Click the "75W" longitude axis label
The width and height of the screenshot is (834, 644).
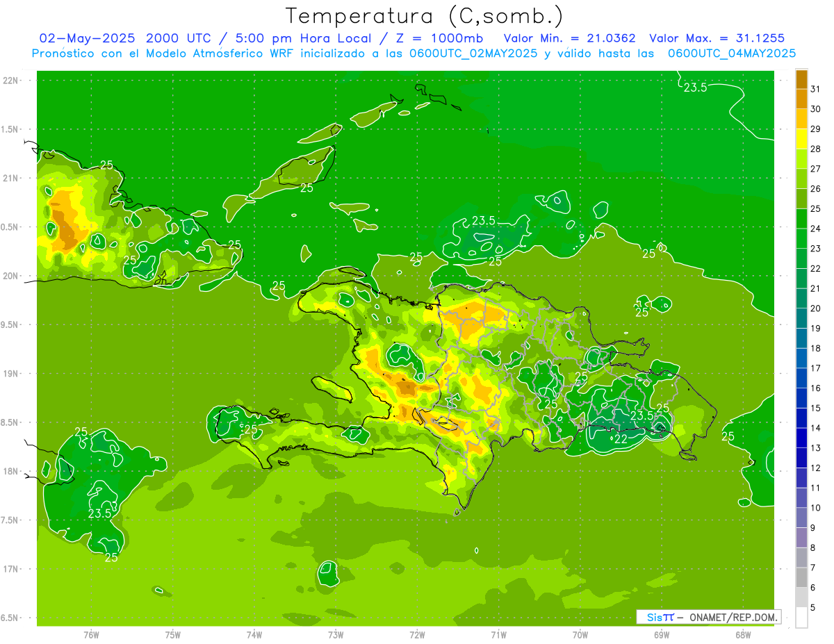pyautogui.click(x=173, y=634)
